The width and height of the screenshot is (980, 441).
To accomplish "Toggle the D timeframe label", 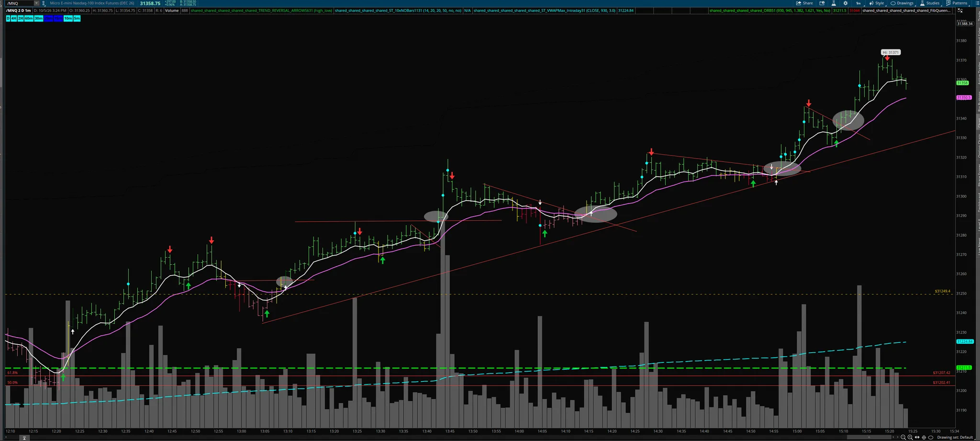I will tap(8, 18).
